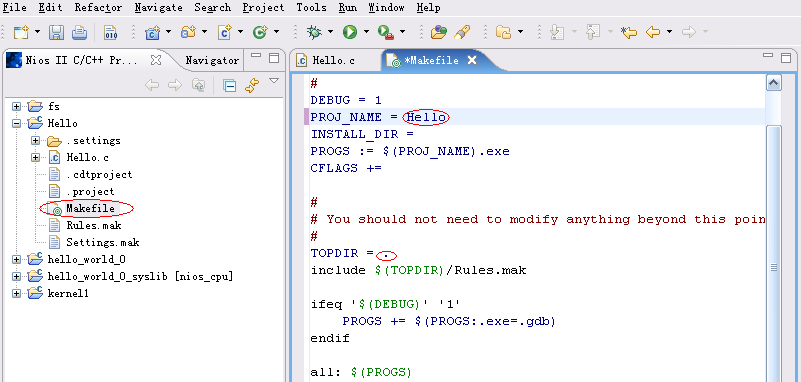Open the projects view menu triangle
Screen dimensions: 801x382
click(x=274, y=81)
